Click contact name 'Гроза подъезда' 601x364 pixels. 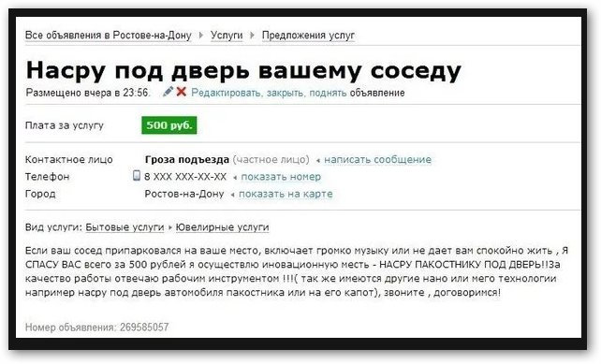pyautogui.click(x=187, y=159)
